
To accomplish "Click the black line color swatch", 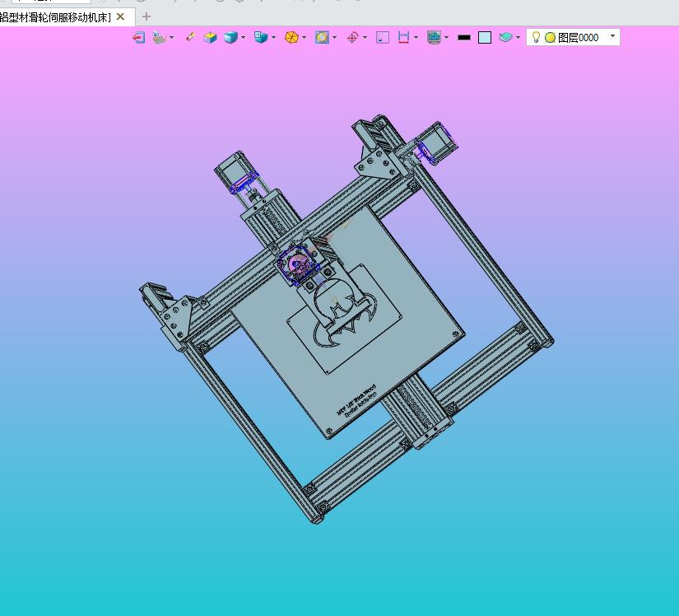I will pyautogui.click(x=464, y=38).
